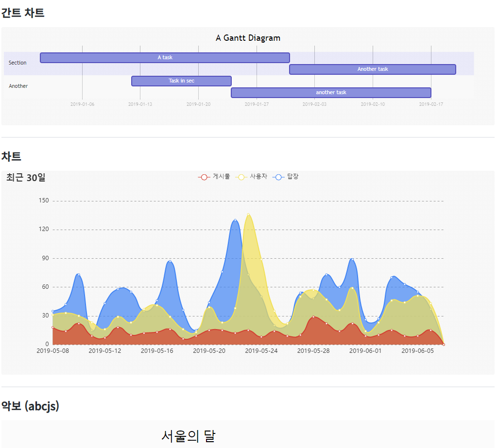The width and height of the screenshot is (498, 448).
Task: Click the 2019-01-27 Gantt date tick
Action: (x=257, y=104)
